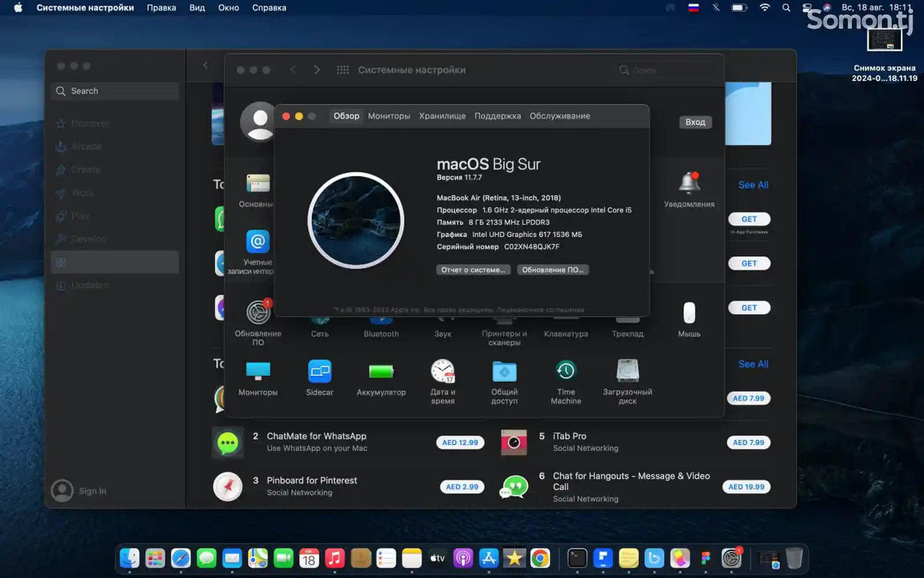Switch to the Обзор tab
The image size is (924, 578).
tap(346, 116)
